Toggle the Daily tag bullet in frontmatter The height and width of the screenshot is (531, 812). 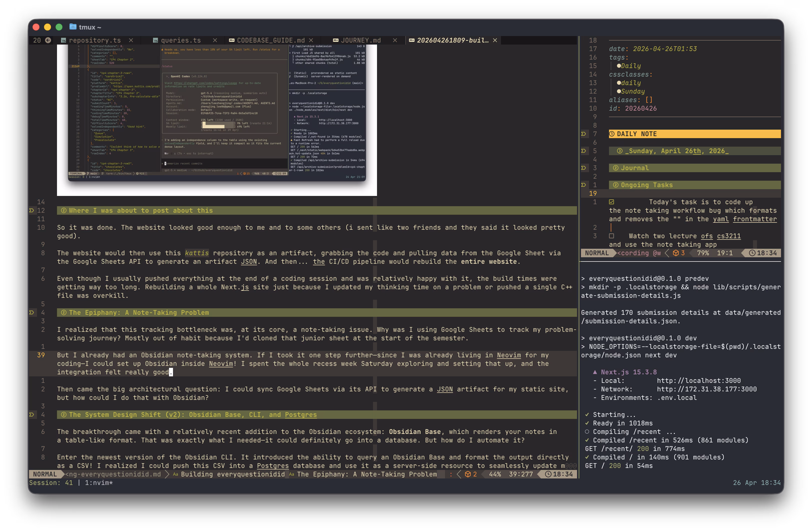619,66
